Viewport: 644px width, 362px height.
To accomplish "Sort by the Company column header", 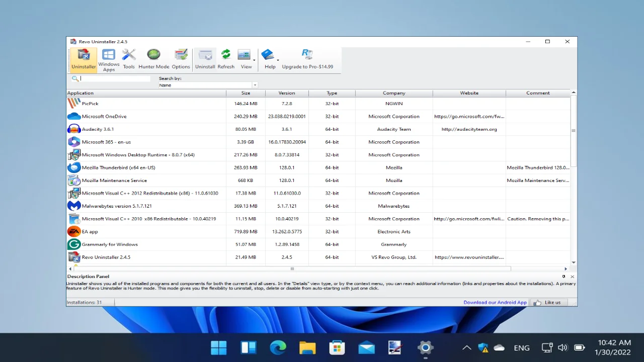I will coord(394,93).
